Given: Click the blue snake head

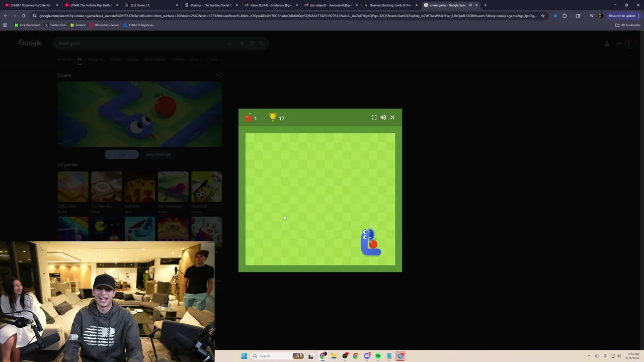Looking at the screenshot, I should click(x=367, y=234).
